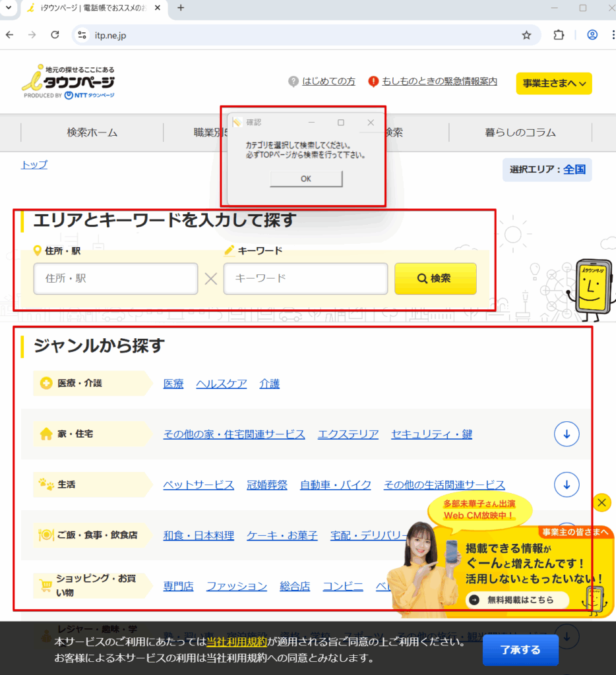Viewport: 616px width, 675px height.
Task: Accept terms with 了承する button
Action: (x=520, y=650)
